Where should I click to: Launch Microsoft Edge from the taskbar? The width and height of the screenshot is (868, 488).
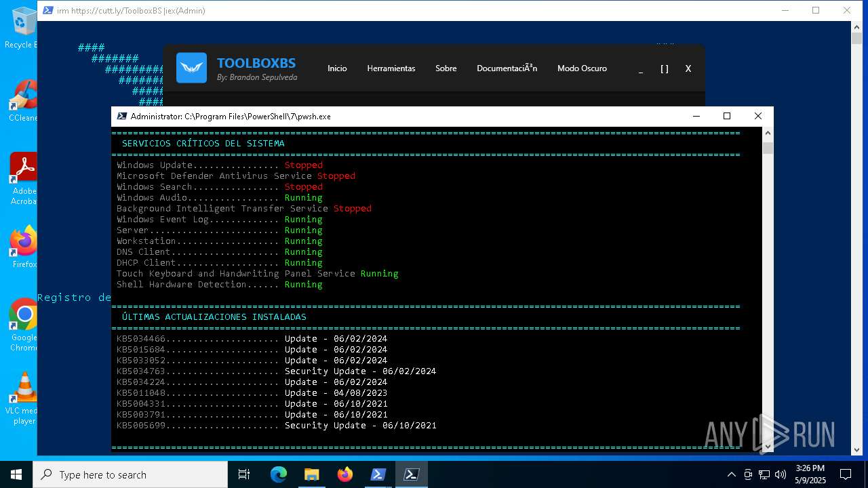(279, 474)
